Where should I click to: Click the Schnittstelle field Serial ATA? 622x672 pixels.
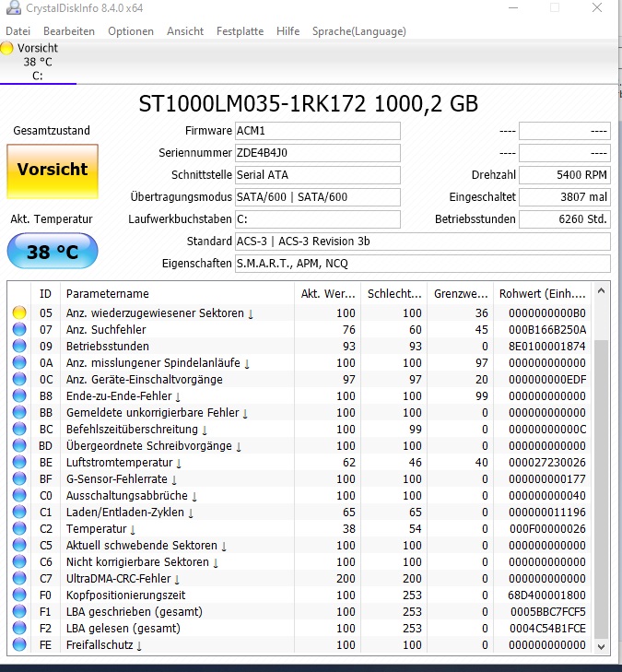[x=317, y=175]
